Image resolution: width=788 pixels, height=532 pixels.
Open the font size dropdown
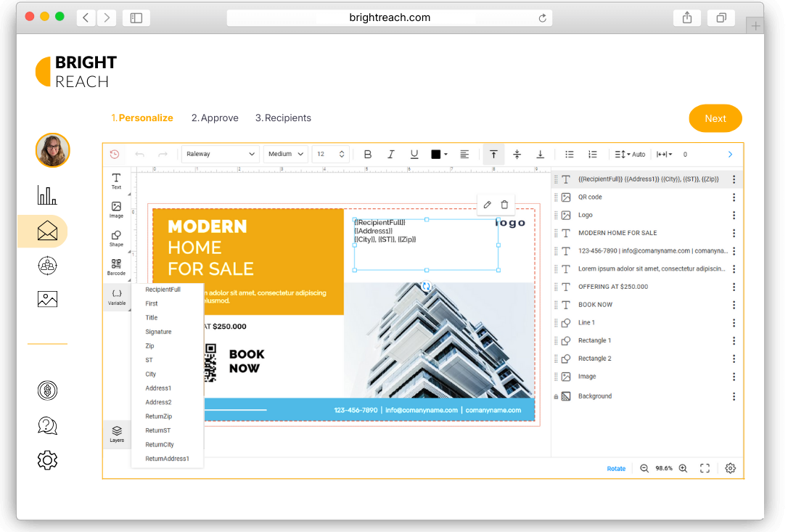pos(330,154)
